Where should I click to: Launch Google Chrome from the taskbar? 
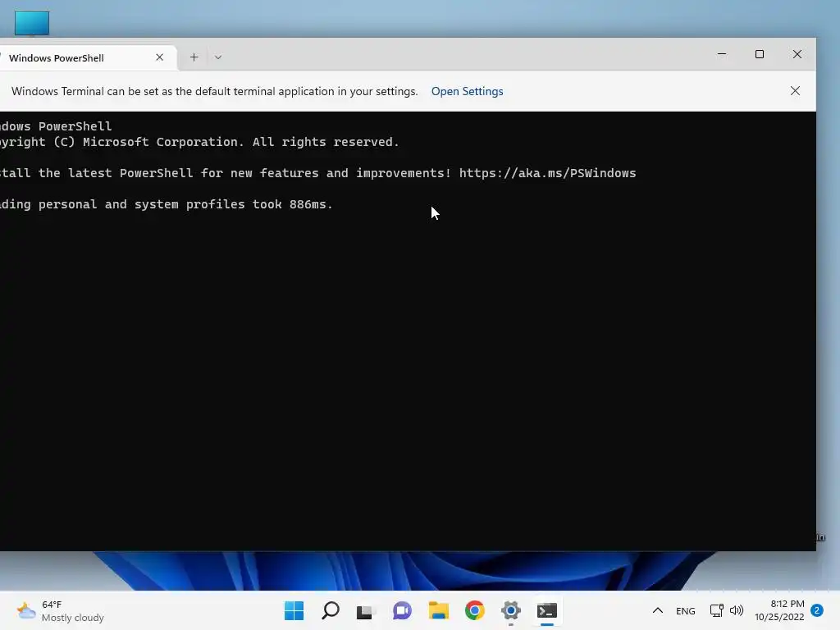(475, 610)
